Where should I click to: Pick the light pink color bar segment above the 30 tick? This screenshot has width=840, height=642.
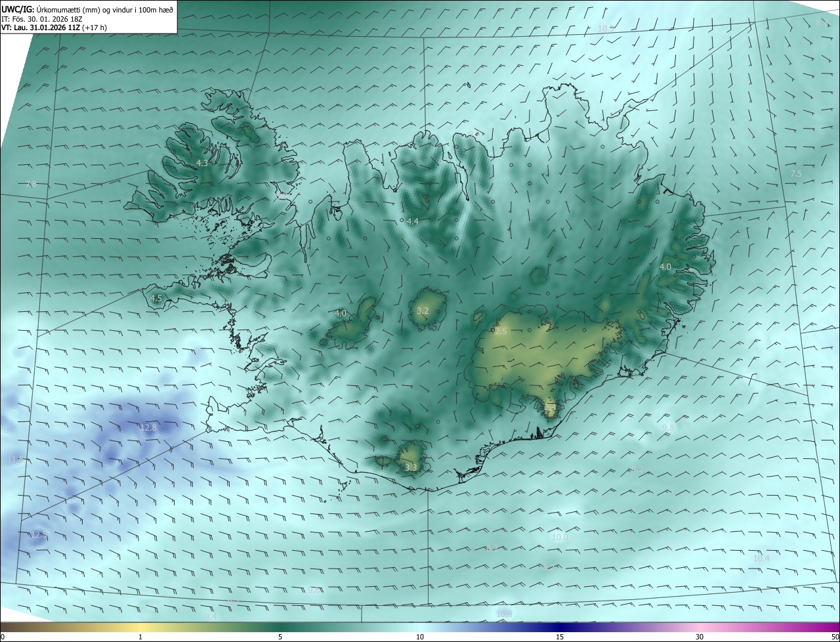pyautogui.click(x=700, y=627)
